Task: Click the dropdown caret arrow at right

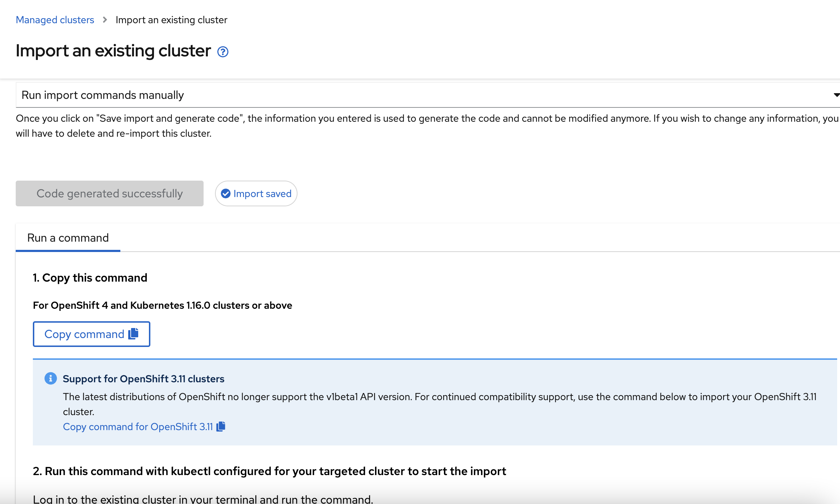Action: tap(836, 95)
